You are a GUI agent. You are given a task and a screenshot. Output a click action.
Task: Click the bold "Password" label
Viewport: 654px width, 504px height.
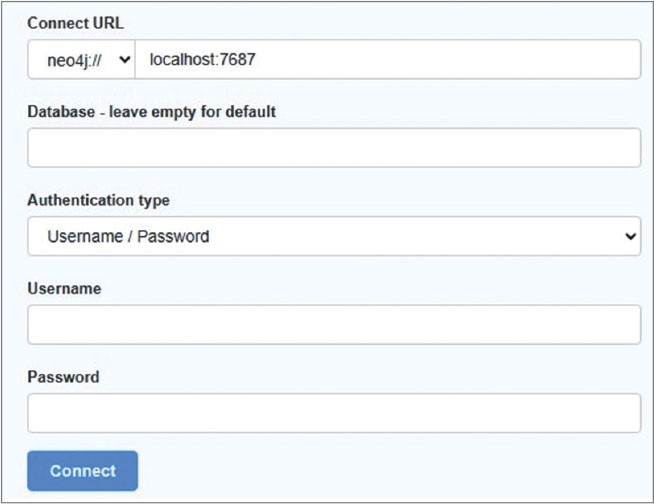point(63,377)
